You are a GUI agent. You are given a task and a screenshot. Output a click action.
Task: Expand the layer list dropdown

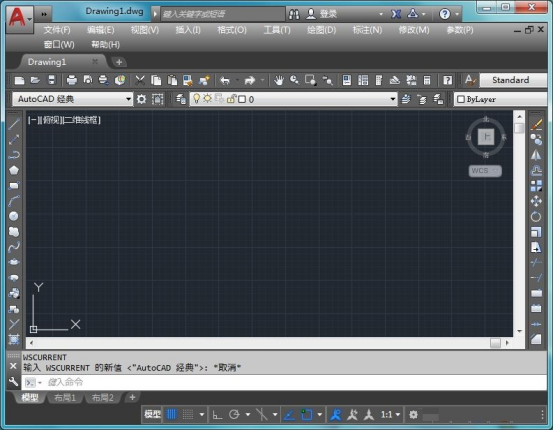(x=393, y=99)
